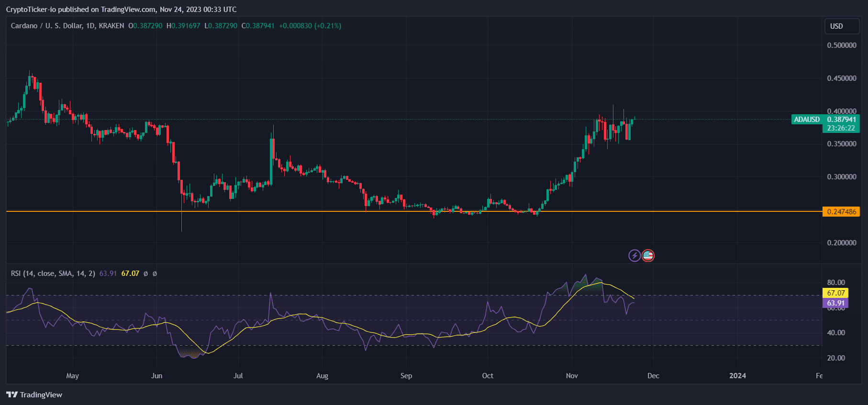This screenshot has width=868, height=405.
Task: Click the 80.00 level on RSI scale
Action: click(836, 283)
